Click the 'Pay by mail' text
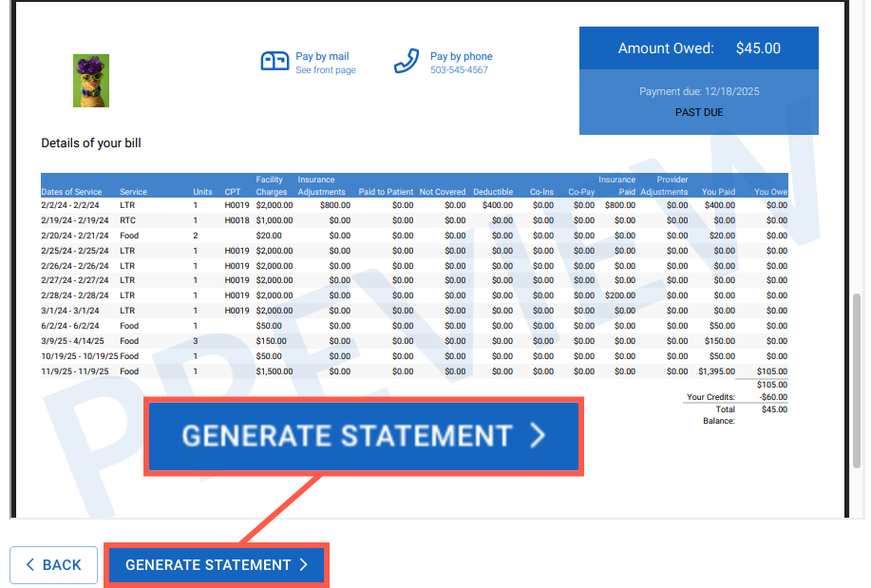 (322, 57)
